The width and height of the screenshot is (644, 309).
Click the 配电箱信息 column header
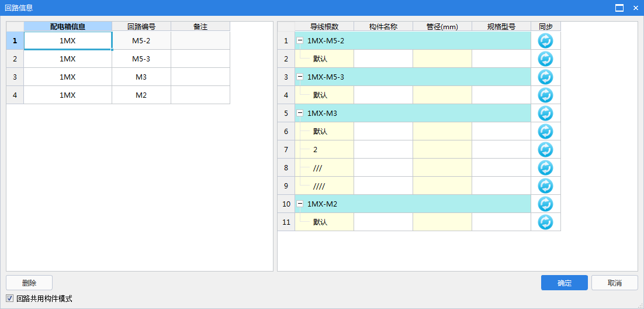(x=68, y=26)
